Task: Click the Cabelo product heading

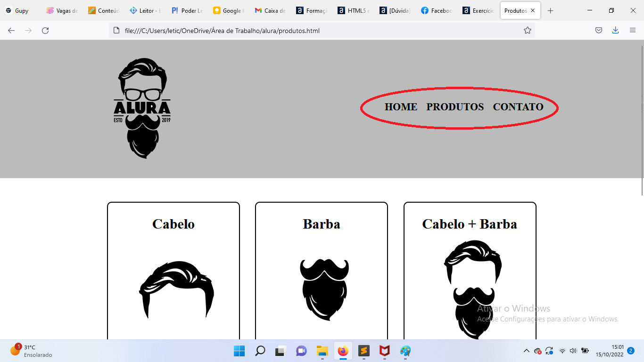Action: pyautogui.click(x=173, y=224)
